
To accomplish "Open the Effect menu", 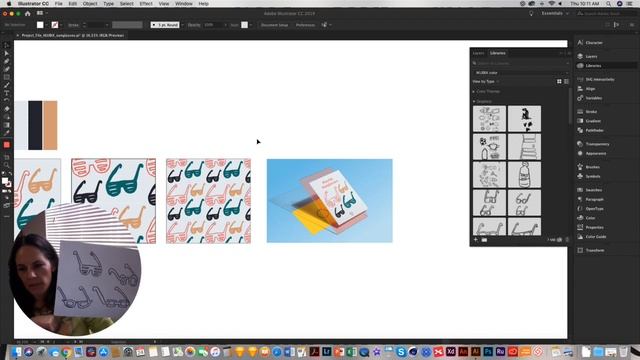I will point(146,4).
